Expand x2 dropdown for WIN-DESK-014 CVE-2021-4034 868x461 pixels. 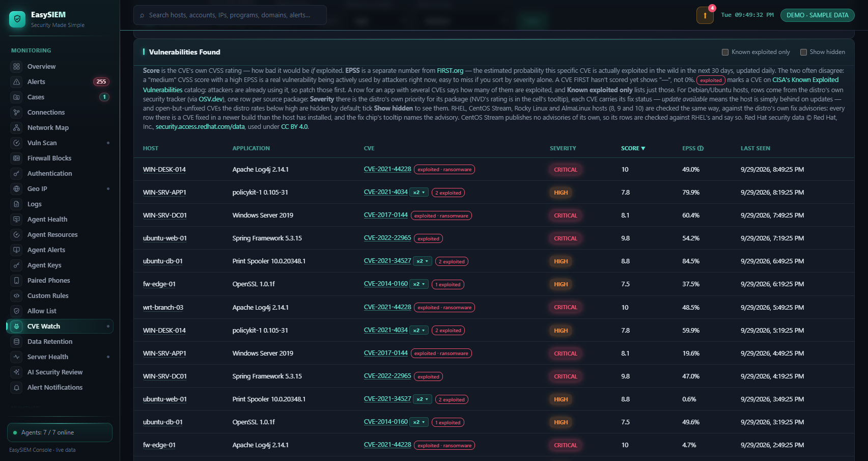419,331
